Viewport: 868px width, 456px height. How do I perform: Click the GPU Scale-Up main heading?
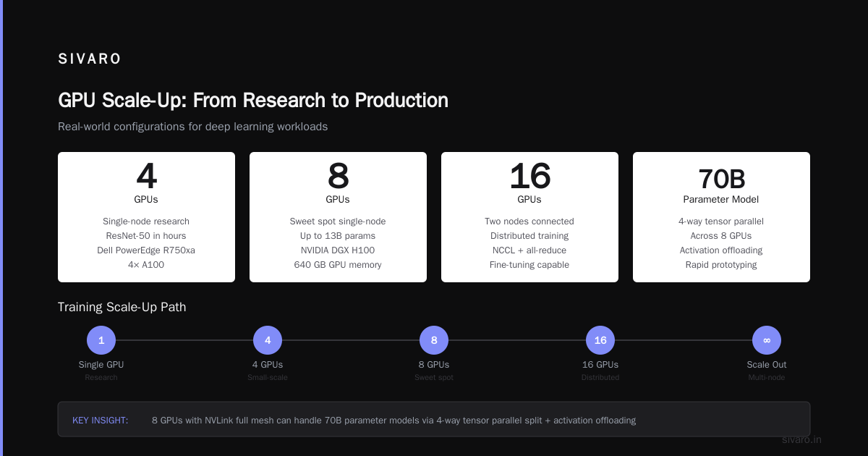tap(253, 100)
